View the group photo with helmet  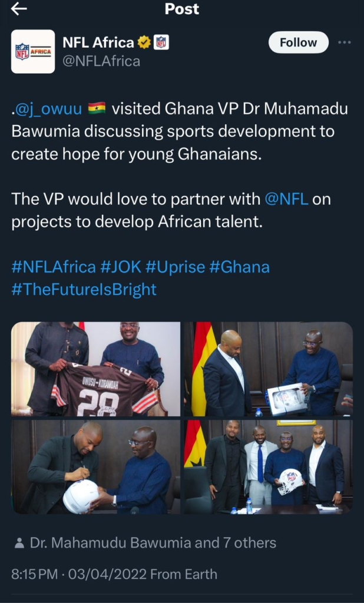(x=268, y=466)
